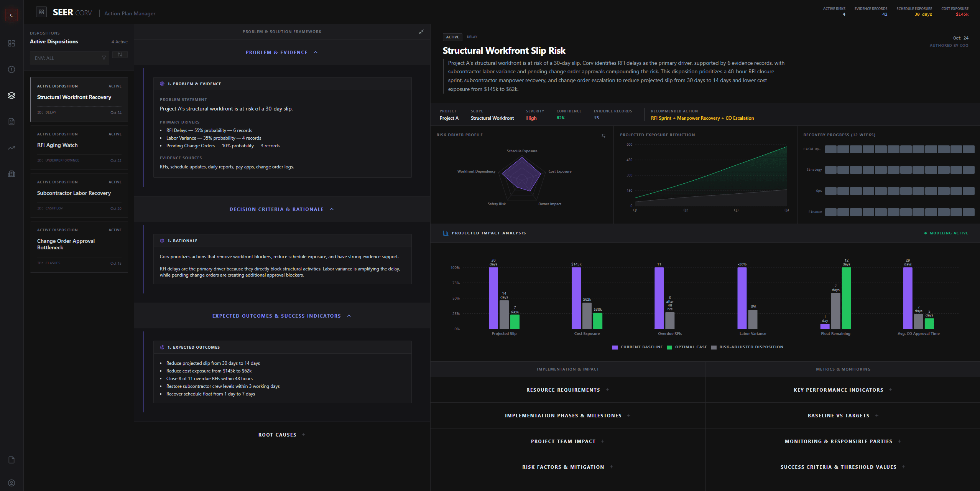Expand Success Criteria & Threshold Values
Image resolution: width=980 pixels, height=491 pixels.
point(843,467)
